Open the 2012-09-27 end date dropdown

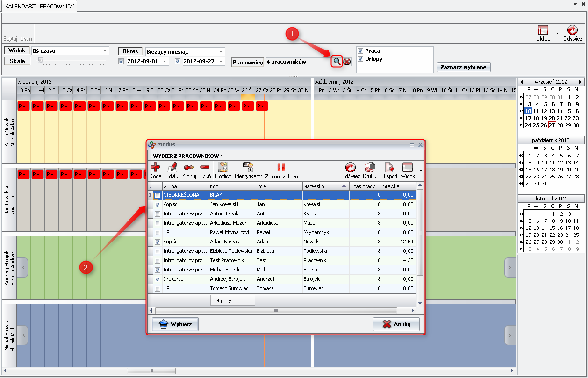point(221,62)
